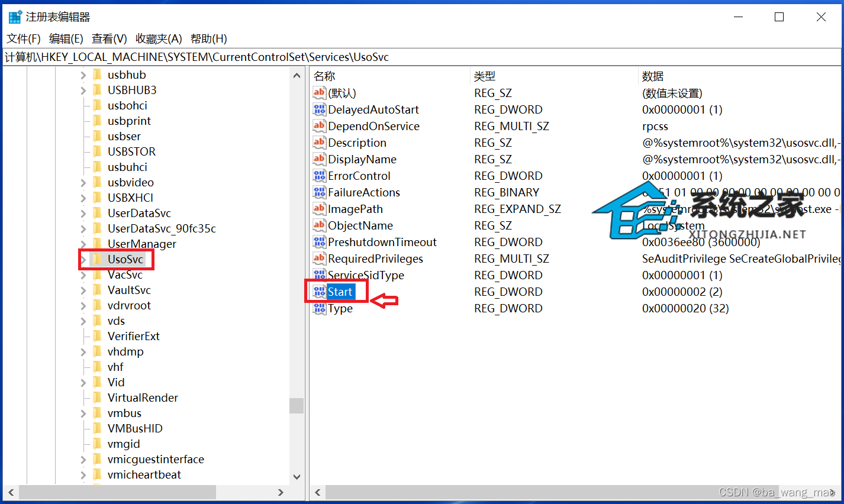The image size is (844, 504).
Task: Open the 收藏夹(A) menu
Action: coord(158,38)
